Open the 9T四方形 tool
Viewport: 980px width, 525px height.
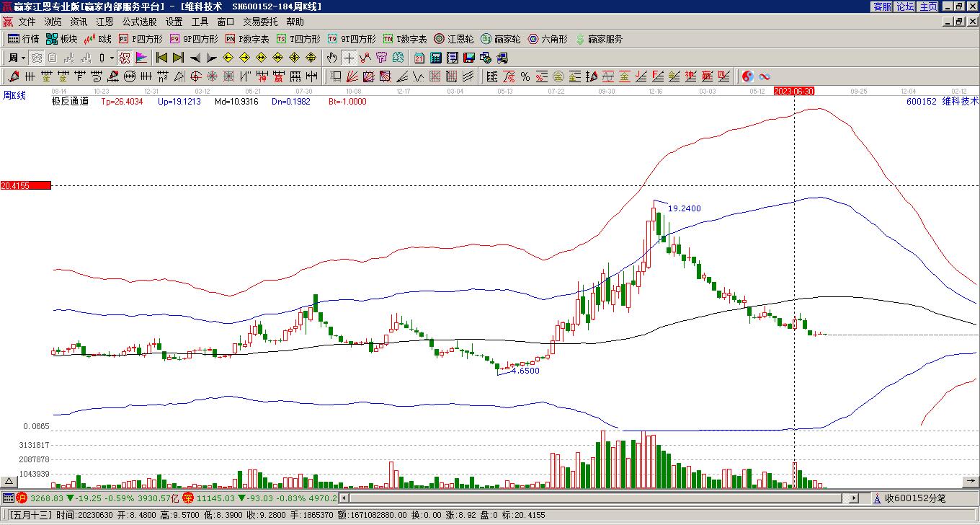[352, 39]
